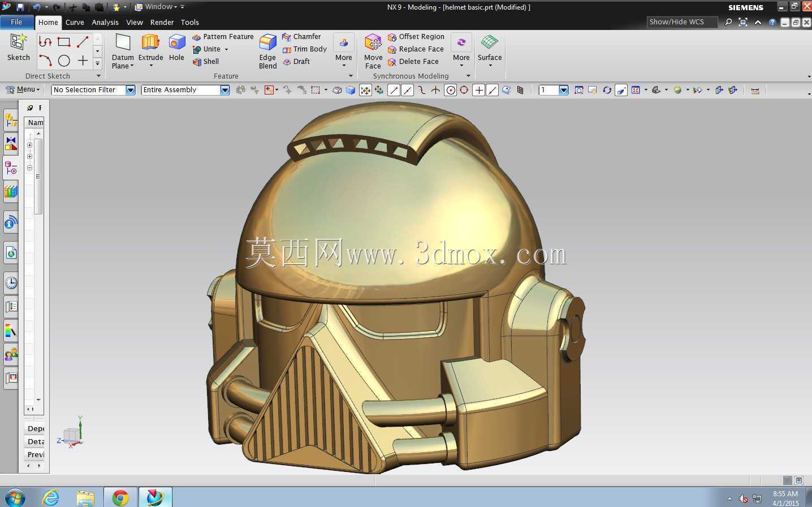Toggle the Enable Snap Point button

(365, 90)
